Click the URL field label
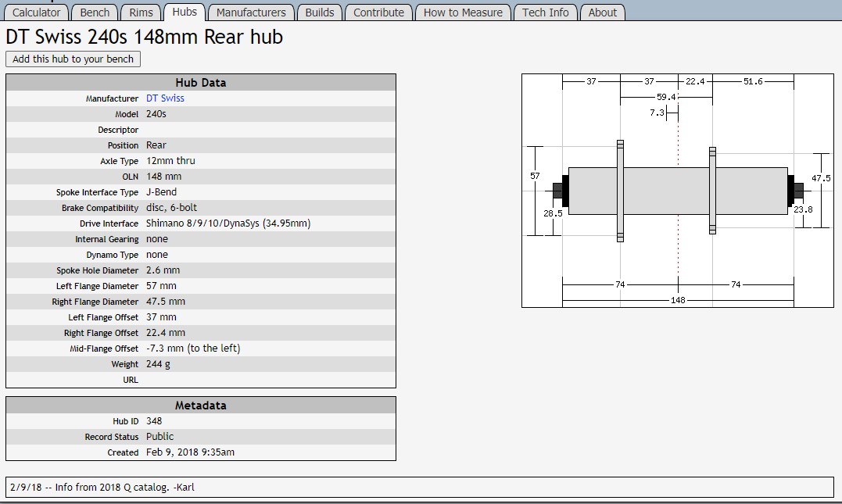 [131, 380]
